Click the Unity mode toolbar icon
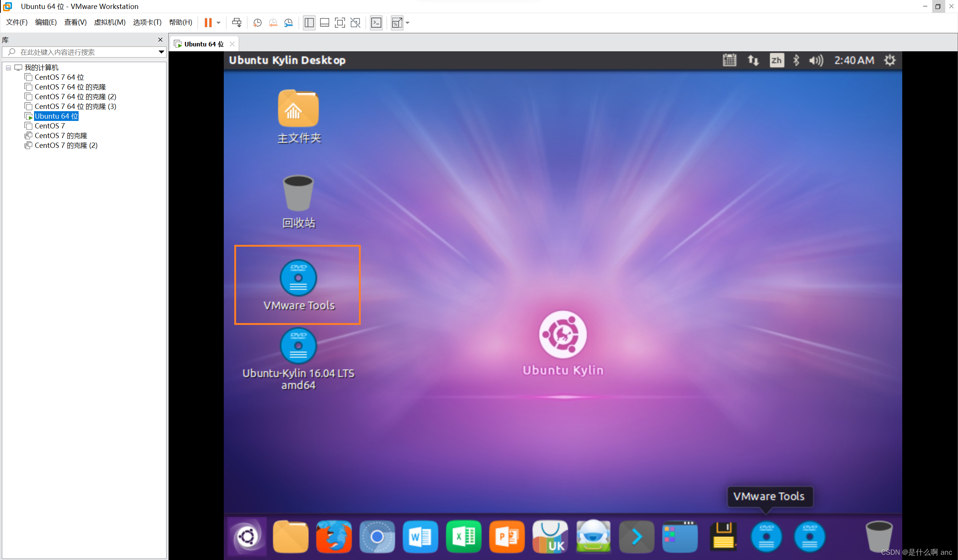The width and height of the screenshot is (958, 560). pyautogui.click(x=355, y=22)
